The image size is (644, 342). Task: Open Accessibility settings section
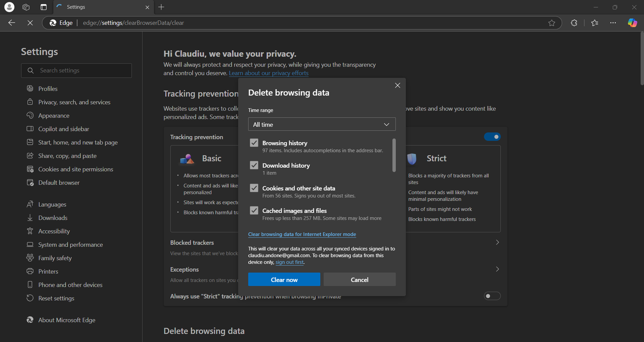click(x=54, y=231)
